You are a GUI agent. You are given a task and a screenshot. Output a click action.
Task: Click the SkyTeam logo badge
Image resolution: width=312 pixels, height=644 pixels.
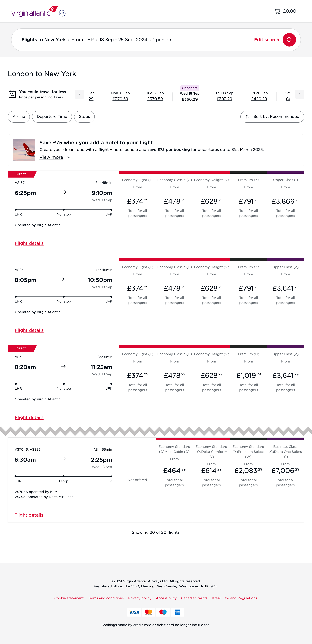tap(62, 13)
